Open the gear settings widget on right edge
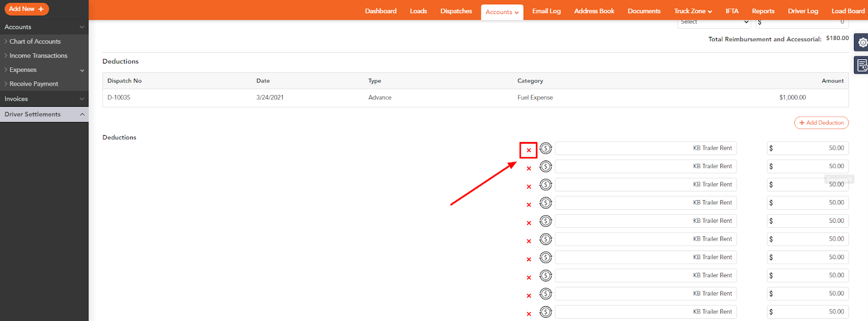This screenshot has width=868, height=321. [861, 42]
